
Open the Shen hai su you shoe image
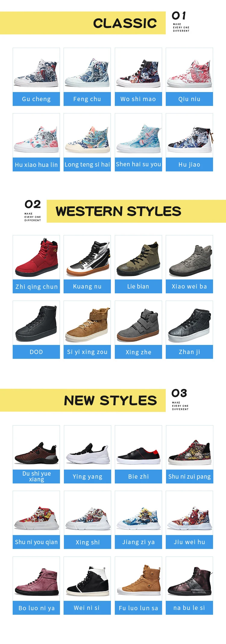point(138,135)
